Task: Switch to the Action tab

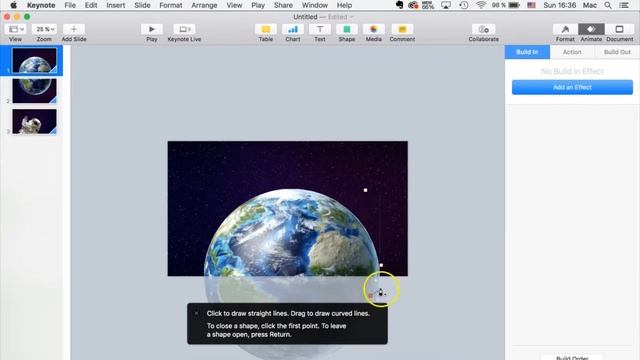Action: 572,52
